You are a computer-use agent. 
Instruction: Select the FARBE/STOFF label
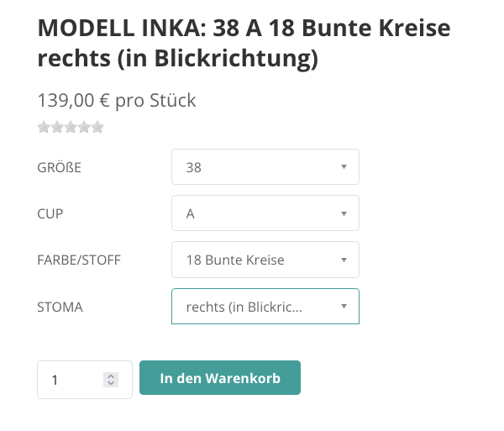(79, 260)
